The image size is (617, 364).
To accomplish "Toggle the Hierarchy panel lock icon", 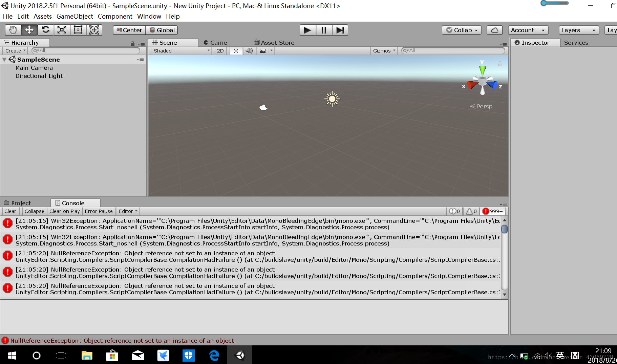I will click(133, 43).
